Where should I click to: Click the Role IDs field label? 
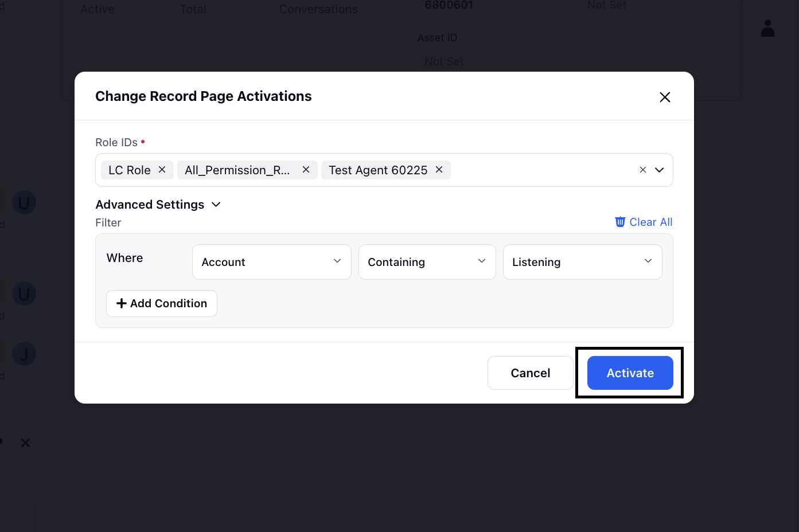pyautogui.click(x=116, y=142)
